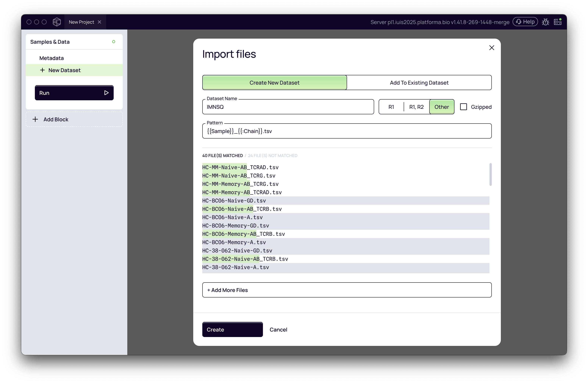Expand the Add More Files selector
This screenshot has height=383, width=588.
tap(347, 290)
